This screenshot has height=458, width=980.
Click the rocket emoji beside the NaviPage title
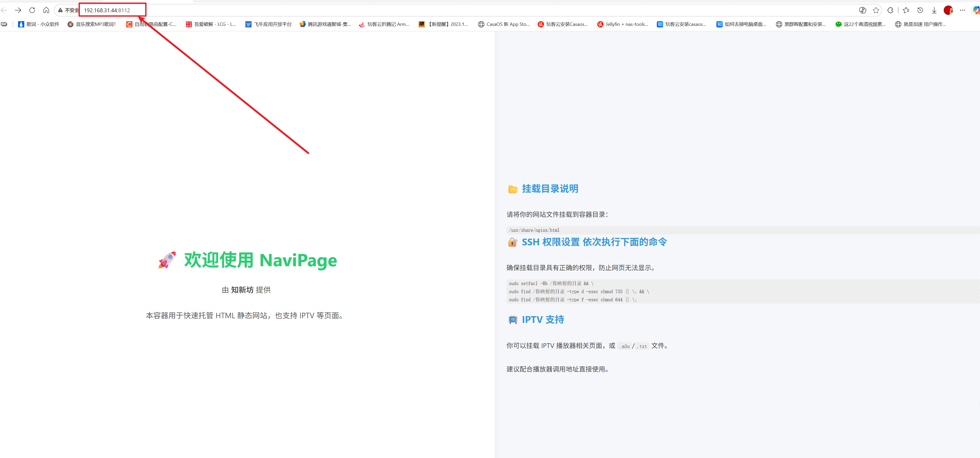pos(167,260)
